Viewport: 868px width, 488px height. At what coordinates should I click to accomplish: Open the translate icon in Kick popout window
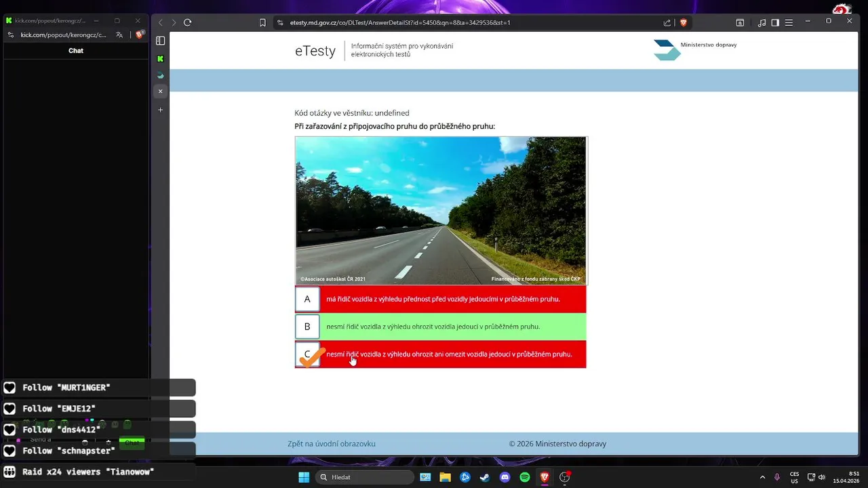[119, 35]
